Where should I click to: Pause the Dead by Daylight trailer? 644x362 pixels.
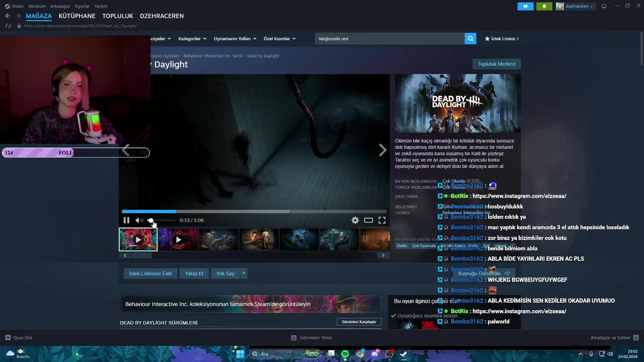pyautogui.click(x=126, y=220)
